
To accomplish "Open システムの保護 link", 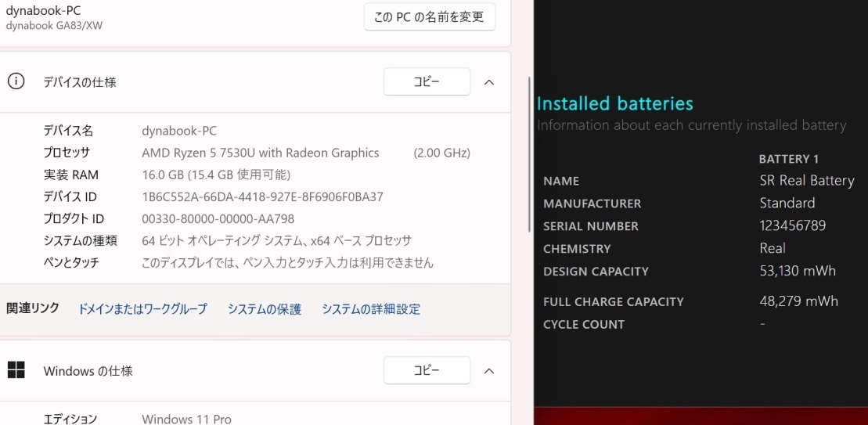I will pos(265,309).
